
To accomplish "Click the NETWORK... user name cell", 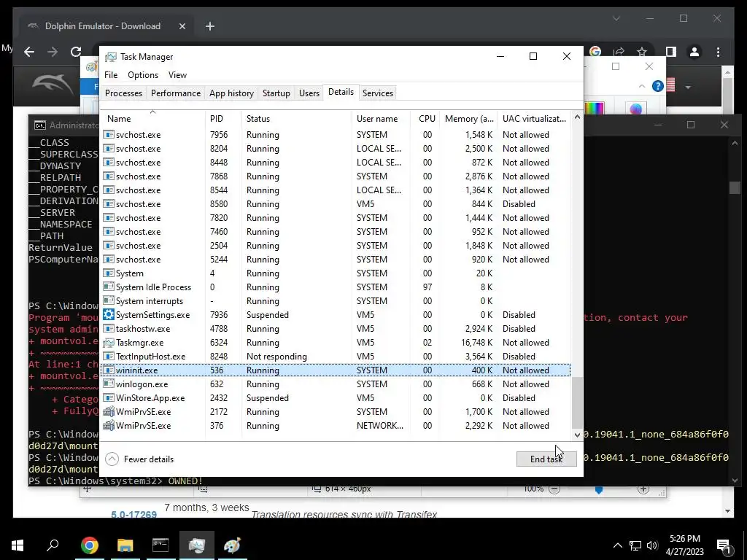I will 379,426.
